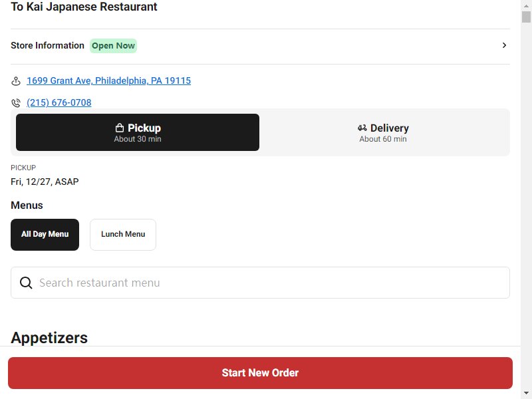Focus the Search restaurant menu field
The width and height of the screenshot is (532, 399).
260,283
